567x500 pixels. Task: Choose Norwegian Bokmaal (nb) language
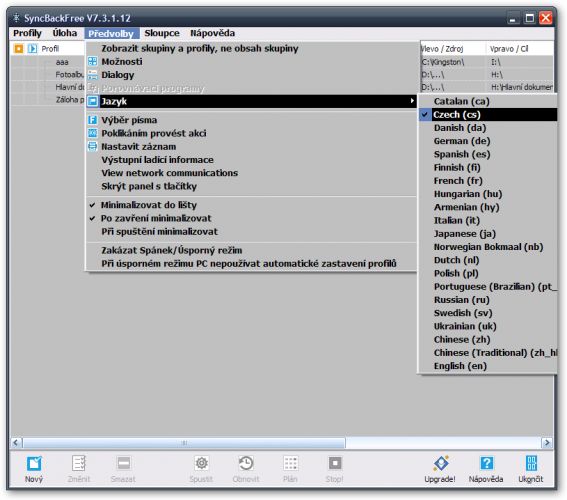(487, 247)
